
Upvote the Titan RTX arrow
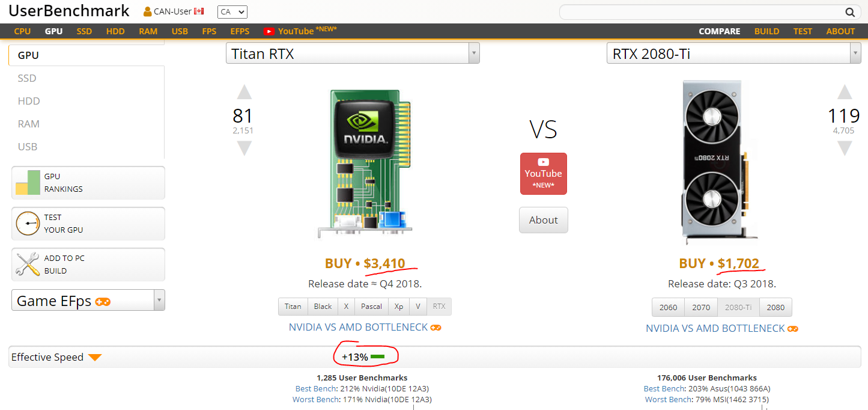pyautogui.click(x=244, y=92)
